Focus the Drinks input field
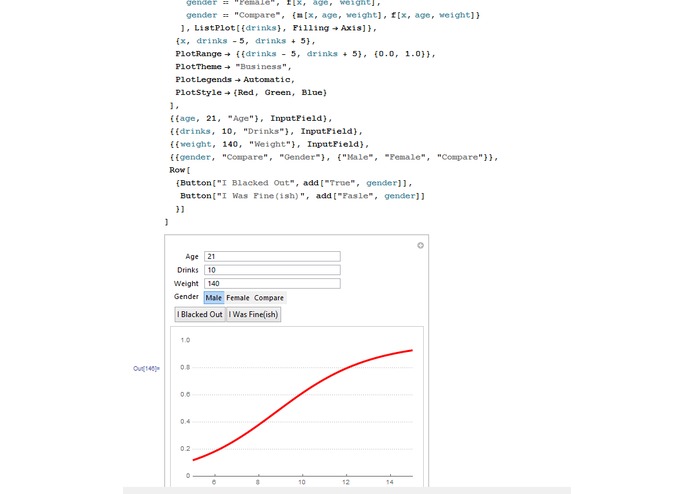This screenshot has width=695, height=494. point(272,270)
